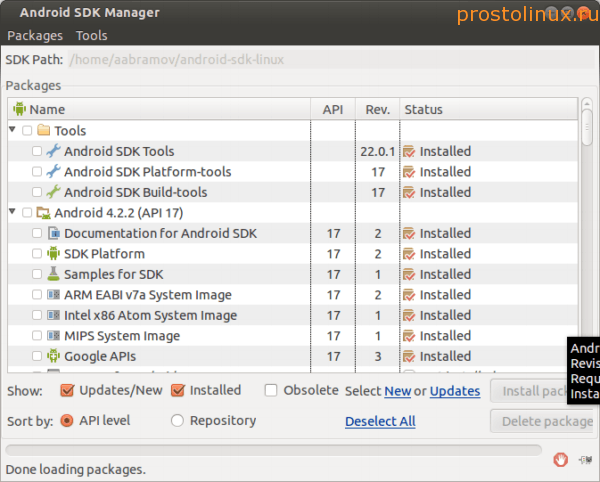600x482 pixels.
Task: Check the Android SDK Tools checkbox
Action: coord(37,151)
